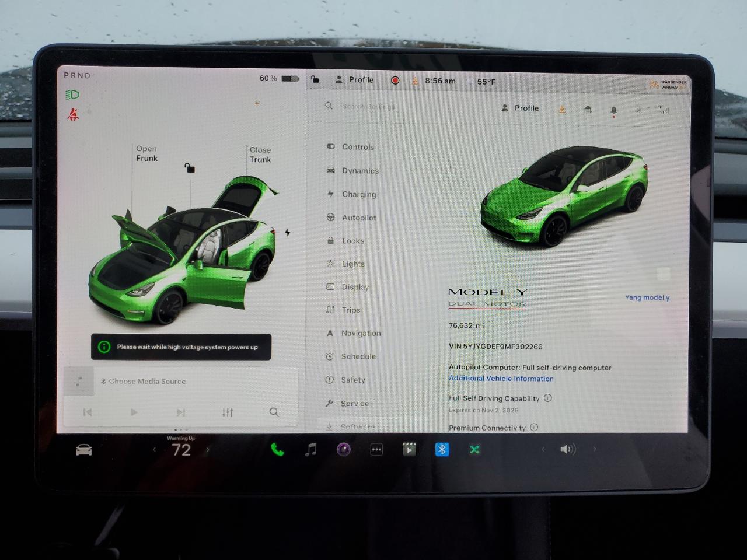Step temperature down with left chevron
This screenshot has height=560, width=747.
click(x=154, y=450)
